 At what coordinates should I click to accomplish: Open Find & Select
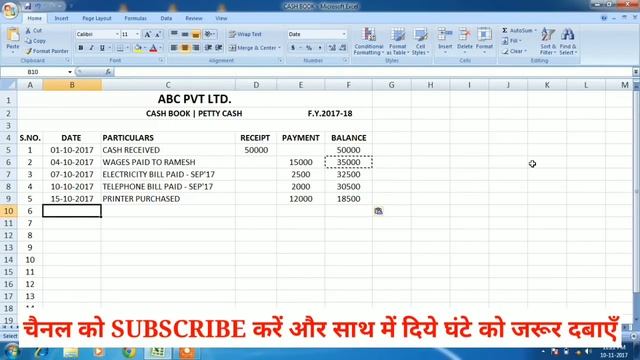click(x=568, y=41)
